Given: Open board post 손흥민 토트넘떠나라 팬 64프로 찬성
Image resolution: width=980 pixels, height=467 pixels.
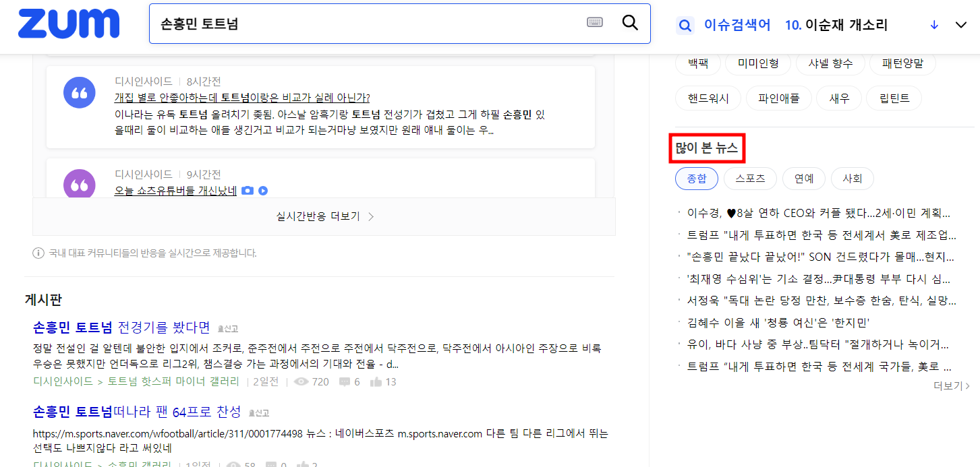Looking at the screenshot, I should (137, 412).
